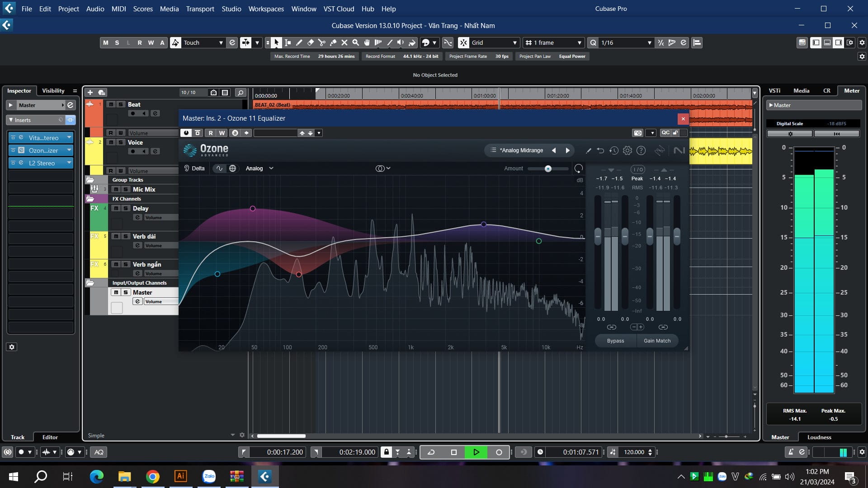
Task: Select the Split scissors tool
Action: pyautogui.click(x=321, y=42)
